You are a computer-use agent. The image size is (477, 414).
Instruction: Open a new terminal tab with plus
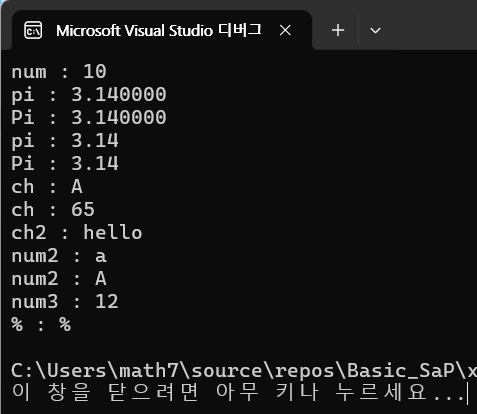coord(338,30)
